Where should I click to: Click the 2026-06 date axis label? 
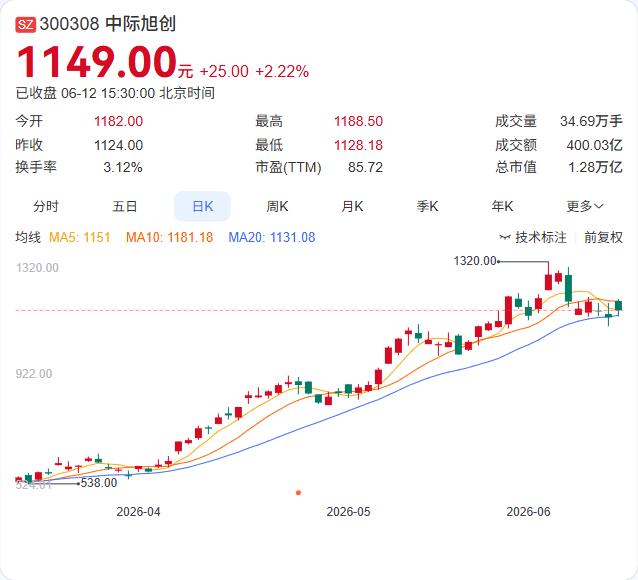[x=528, y=512]
